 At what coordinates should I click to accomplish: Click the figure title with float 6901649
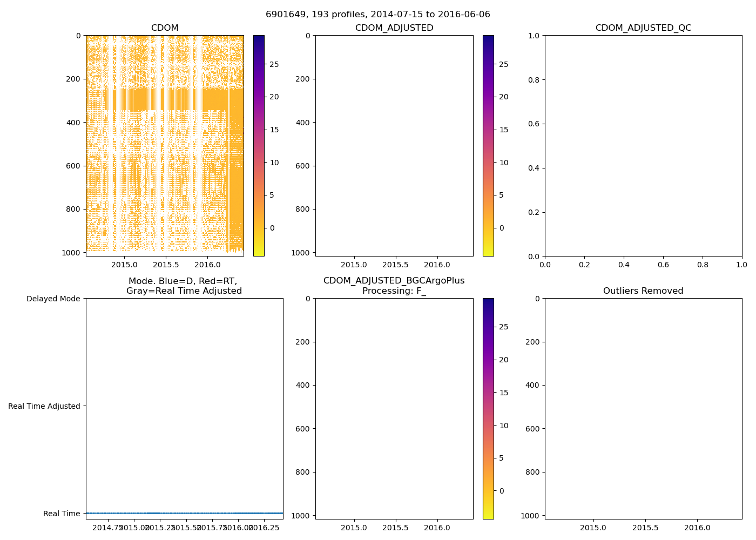[x=378, y=15]
